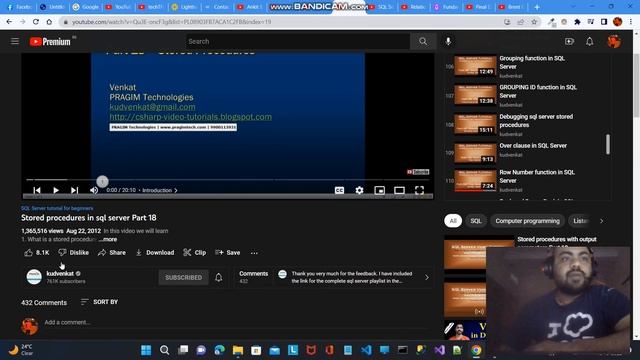Open the YouTube hamburger guide menu
The width and height of the screenshot is (640, 360).
pyautogui.click(x=15, y=41)
